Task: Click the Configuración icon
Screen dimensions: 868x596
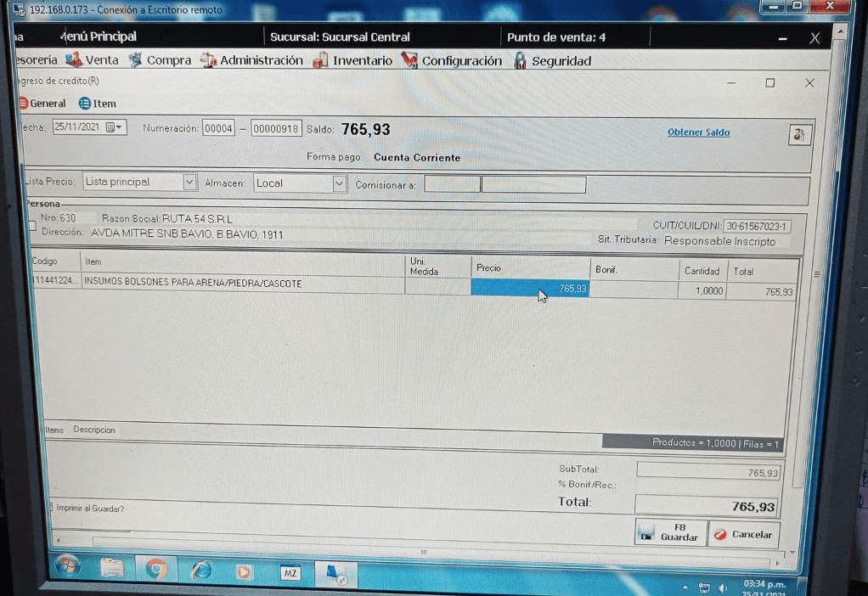Action: click(409, 61)
